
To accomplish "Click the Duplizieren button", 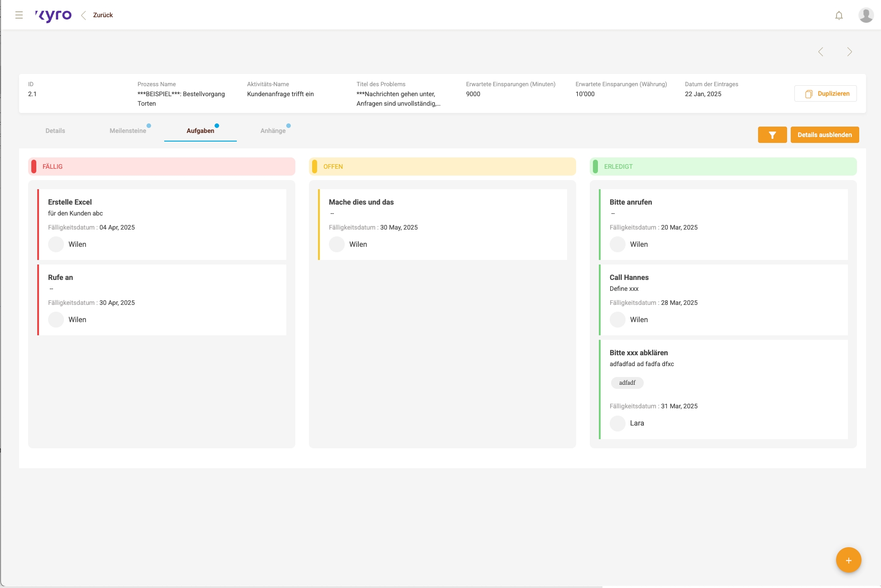I will pos(825,93).
